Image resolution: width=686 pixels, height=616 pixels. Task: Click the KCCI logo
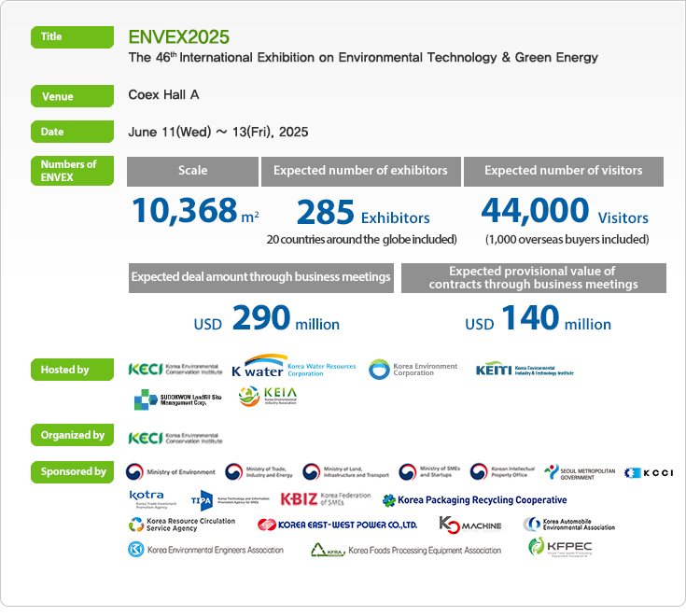coord(649,473)
